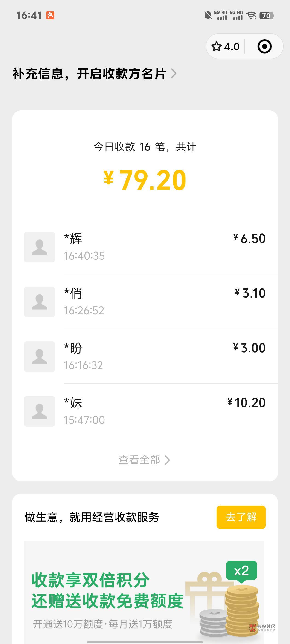Tap the orange app icon in status bar
Image resolution: width=290 pixels, height=644 pixels.
tap(50, 15)
